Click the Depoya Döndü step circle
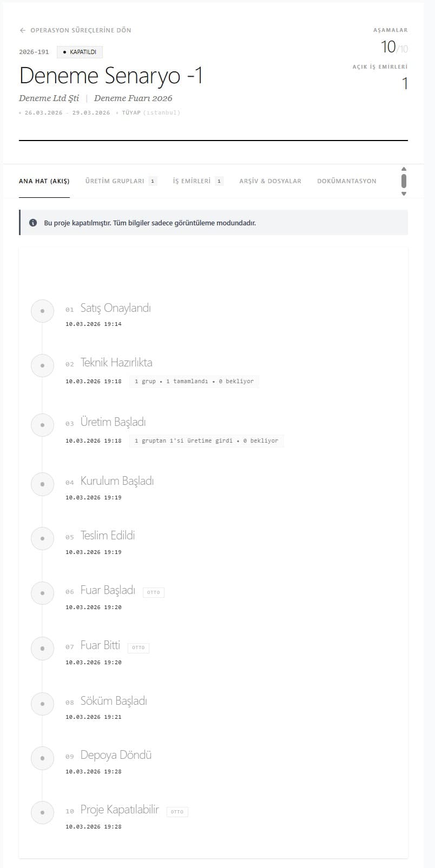The width and height of the screenshot is (435, 868). (42, 758)
